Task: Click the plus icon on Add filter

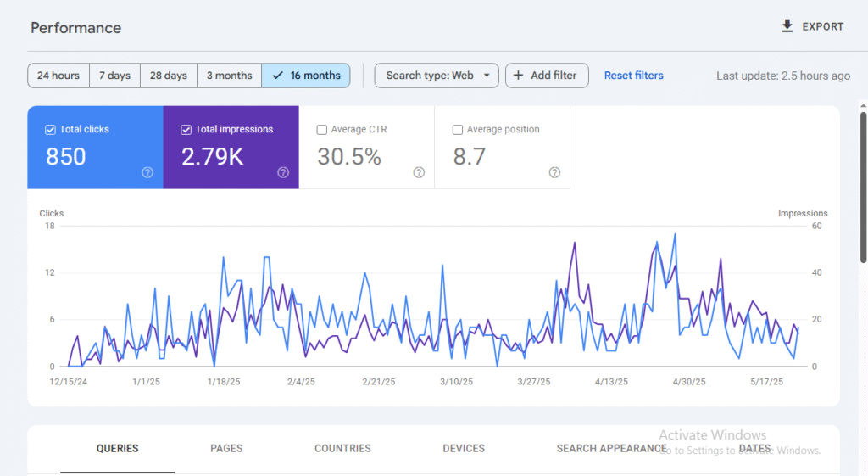Action: [519, 76]
